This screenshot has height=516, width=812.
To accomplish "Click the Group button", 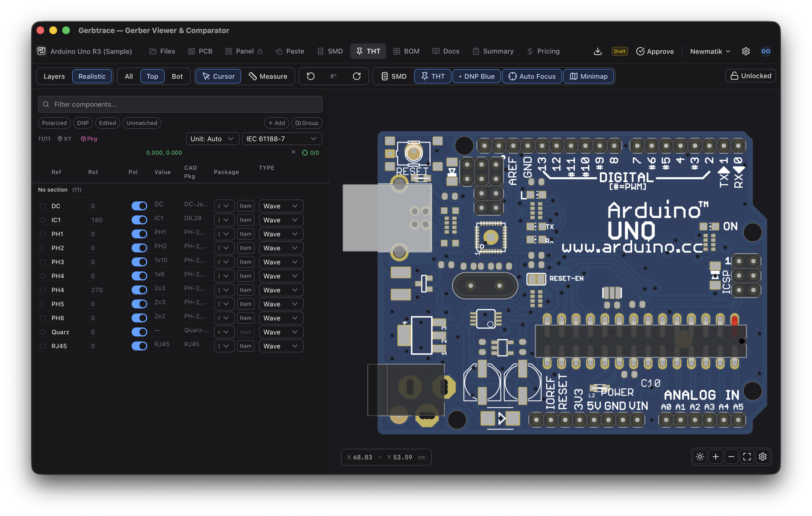I will coord(307,123).
